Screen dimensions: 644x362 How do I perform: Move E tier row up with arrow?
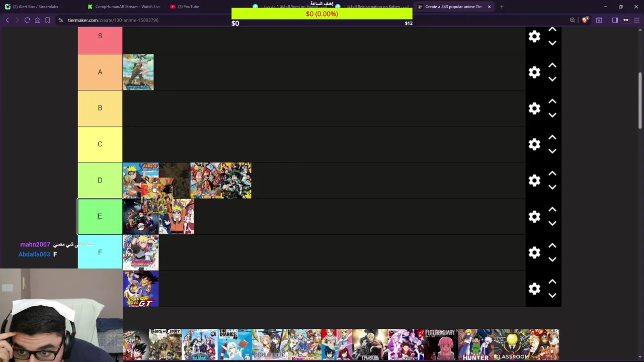click(552, 210)
